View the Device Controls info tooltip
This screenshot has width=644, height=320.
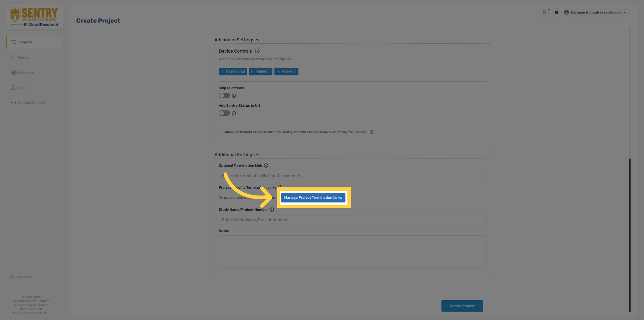click(257, 51)
